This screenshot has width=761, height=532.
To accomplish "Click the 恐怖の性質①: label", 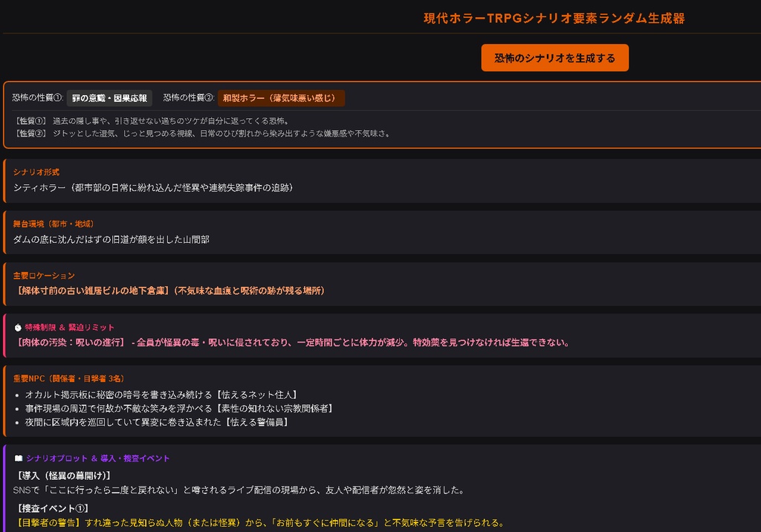I will [x=38, y=97].
